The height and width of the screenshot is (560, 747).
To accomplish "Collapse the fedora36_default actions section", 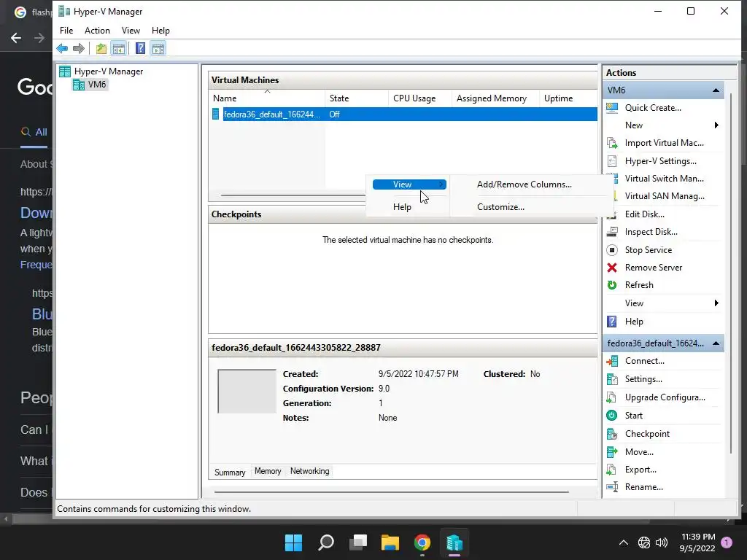I will pos(716,343).
